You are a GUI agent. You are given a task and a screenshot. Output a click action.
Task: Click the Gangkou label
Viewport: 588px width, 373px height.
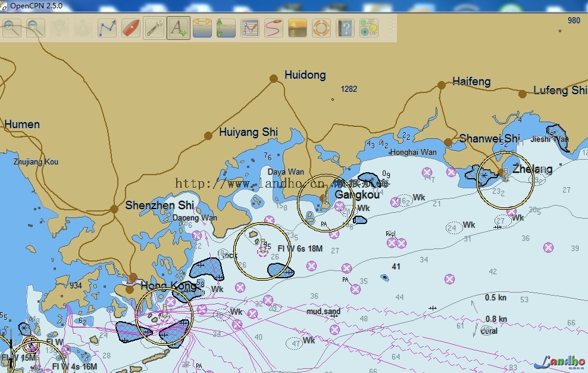point(357,195)
